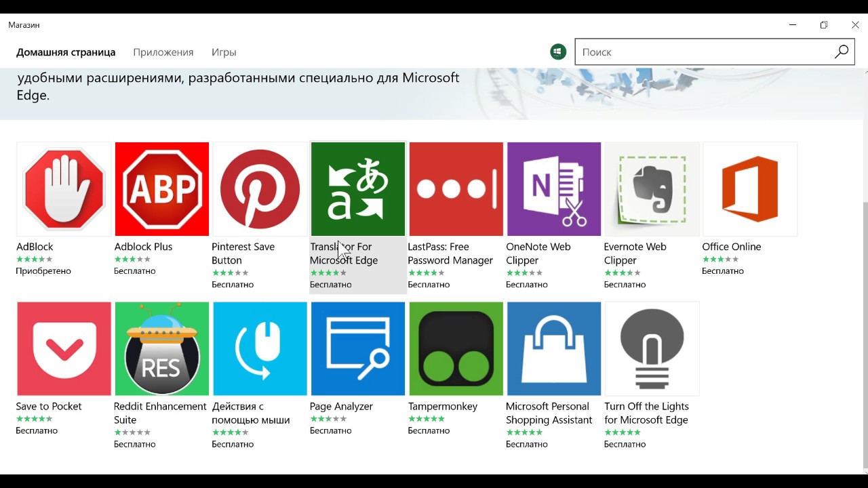Open the Reddit Enhancement Suite RES icon
Viewport: 868px width, 488px height.
[162, 349]
